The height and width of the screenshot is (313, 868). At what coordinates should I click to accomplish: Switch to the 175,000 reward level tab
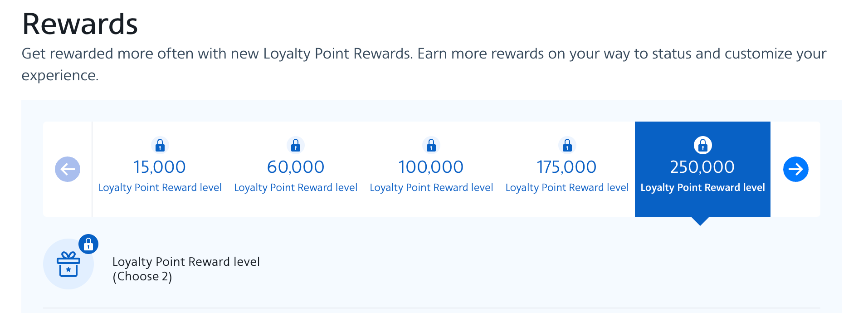566,169
